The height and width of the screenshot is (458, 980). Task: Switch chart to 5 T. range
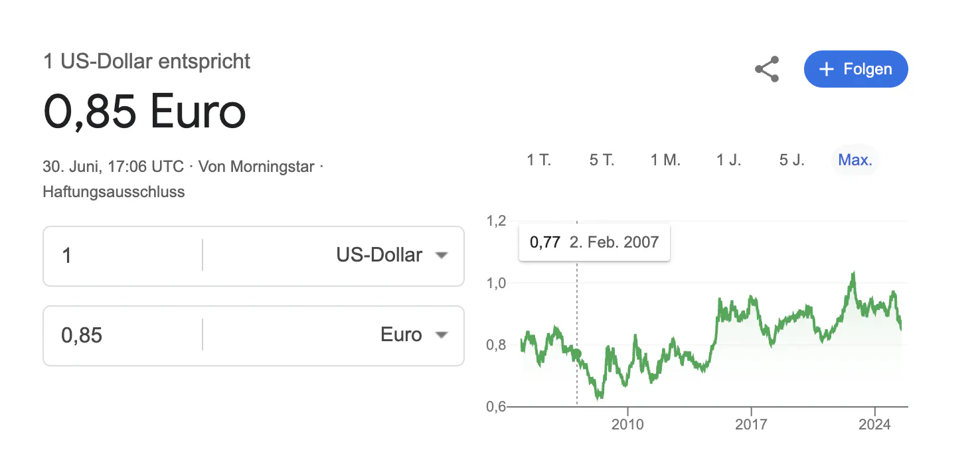click(x=602, y=160)
